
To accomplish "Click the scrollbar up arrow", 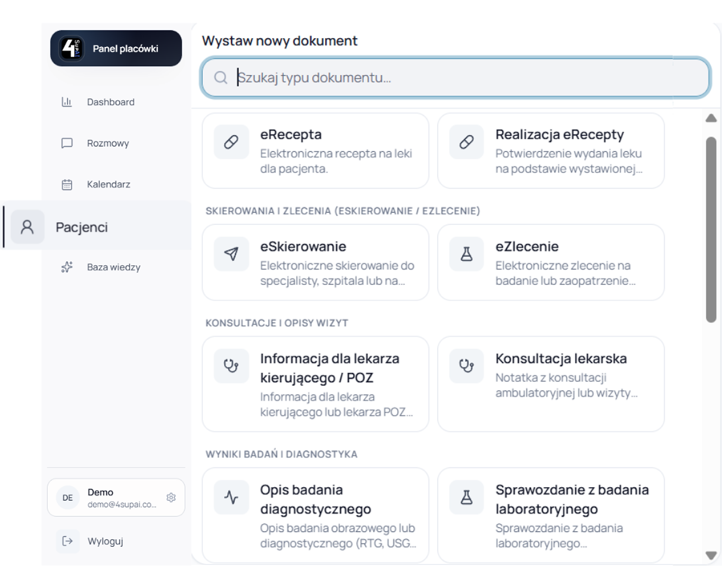I will [x=711, y=118].
